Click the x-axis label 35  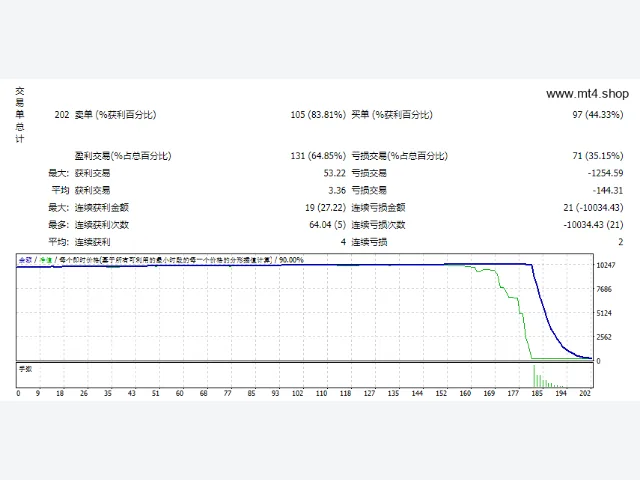[108, 393]
